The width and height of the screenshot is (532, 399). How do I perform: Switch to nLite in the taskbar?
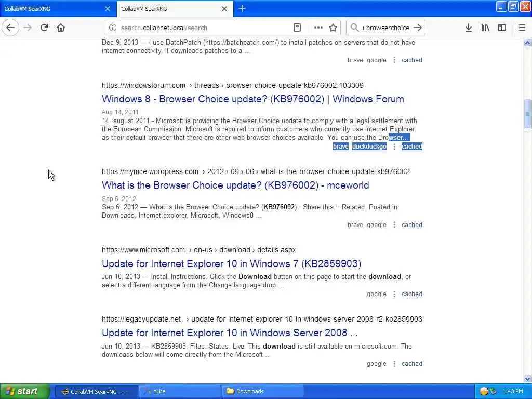click(180, 392)
